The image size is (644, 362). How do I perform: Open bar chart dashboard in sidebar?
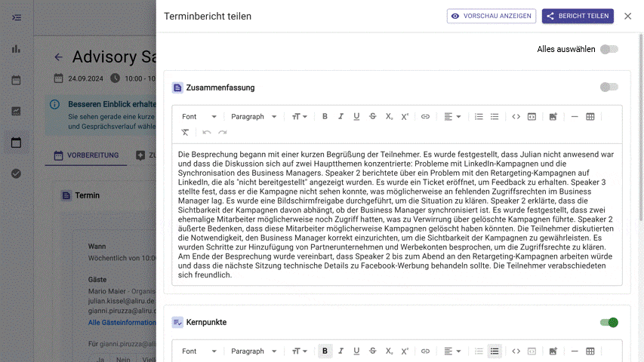16,49
